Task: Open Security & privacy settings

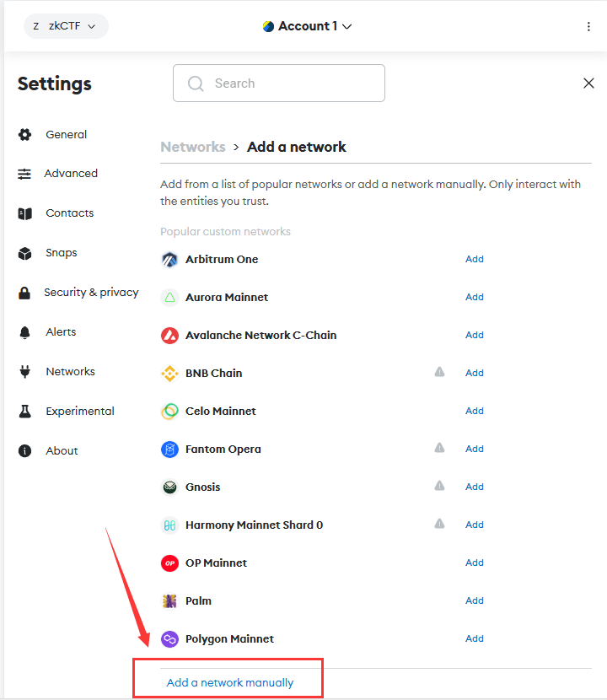Action: [x=91, y=293]
